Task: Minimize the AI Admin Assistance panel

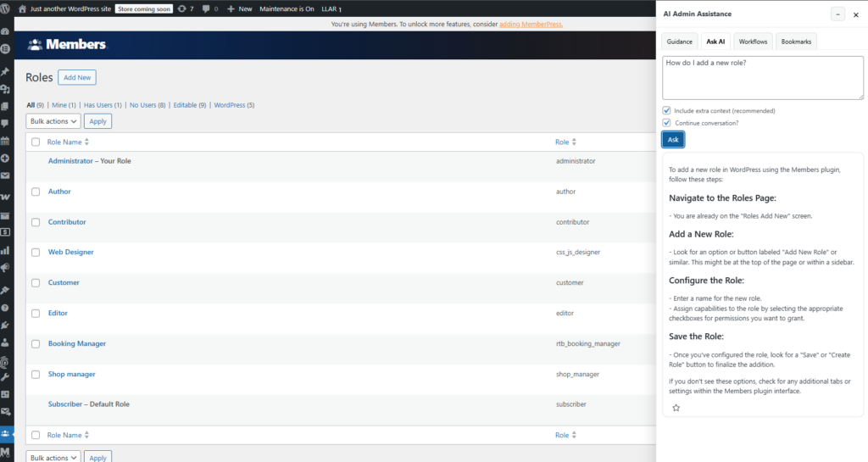Action: coord(837,14)
